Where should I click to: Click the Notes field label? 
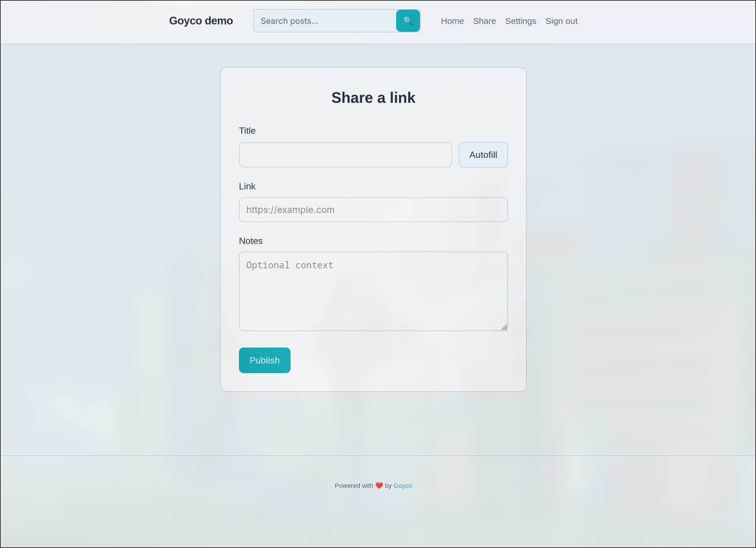click(251, 241)
